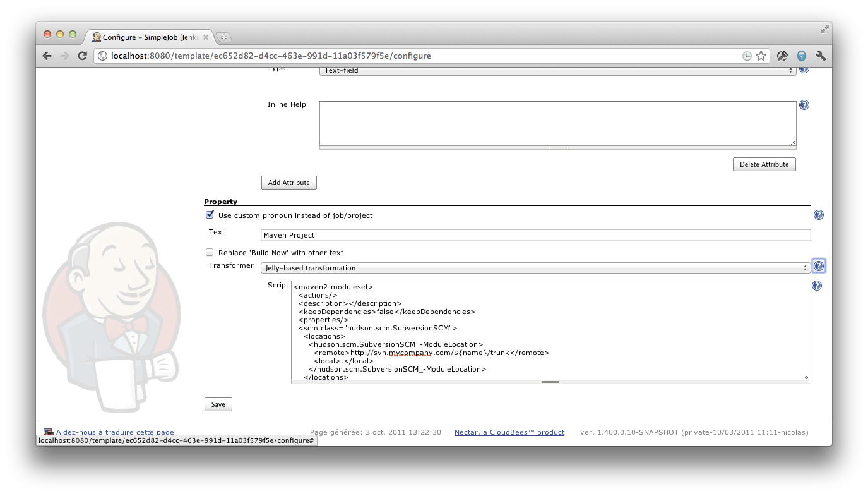Open help for Script field
Image resolution: width=868 pixels, height=496 pixels.
pos(817,286)
